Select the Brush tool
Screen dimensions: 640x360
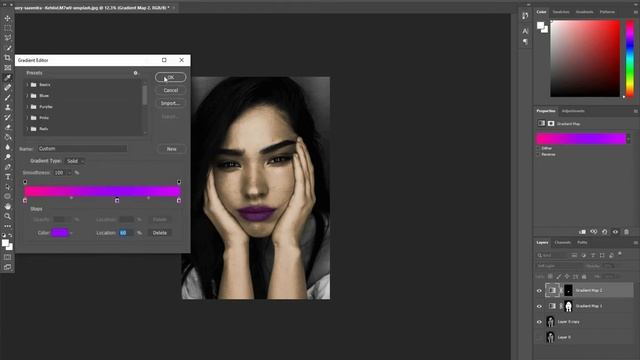pyautogui.click(x=7, y=98)
